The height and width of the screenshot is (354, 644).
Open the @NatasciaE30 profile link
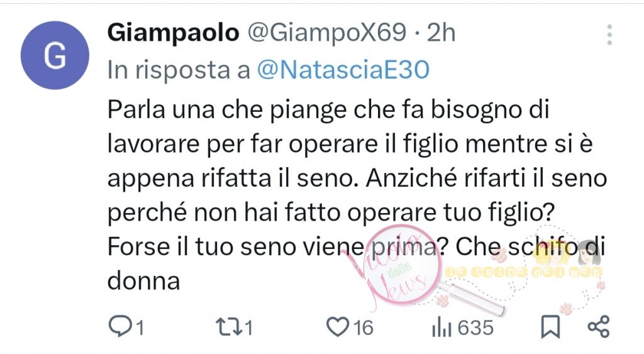coord(343,69)
